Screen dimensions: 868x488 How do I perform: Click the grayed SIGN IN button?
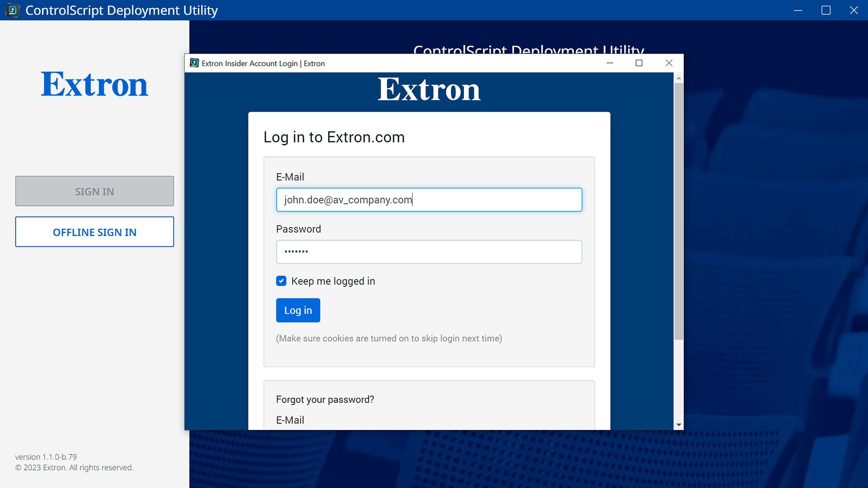coord(95,191)
